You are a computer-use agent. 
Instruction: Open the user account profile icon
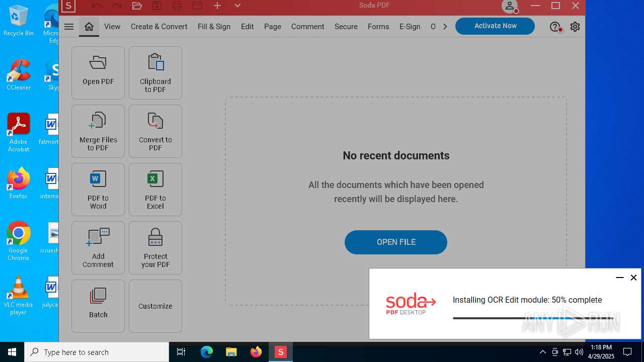pos(510,7)
